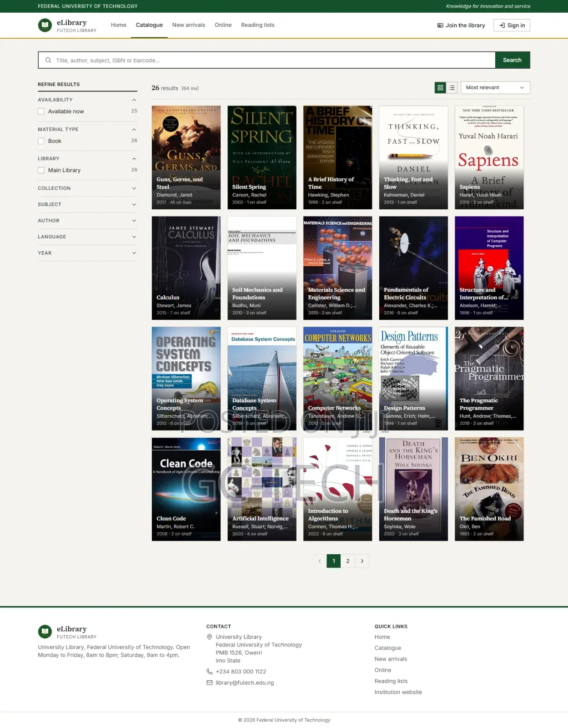The image size is (568, 728).
Task: Tick the Main Library checkbox
Action: pos(41,170)
